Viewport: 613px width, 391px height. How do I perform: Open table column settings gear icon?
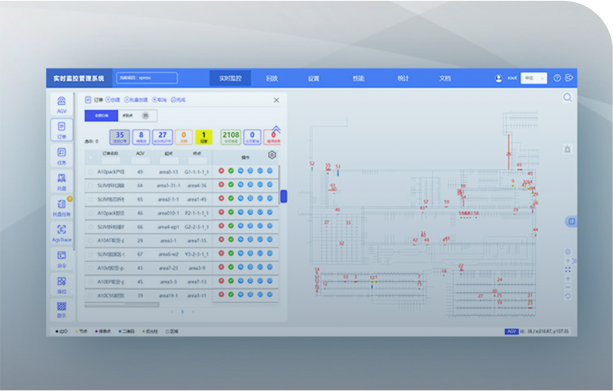[x=272, y=155]
